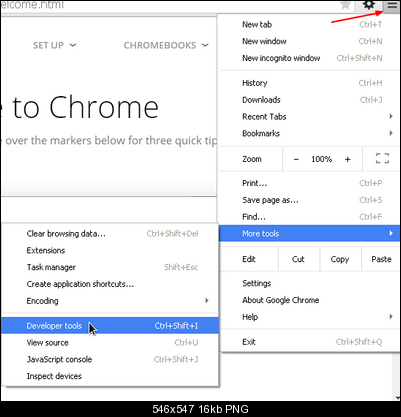The width and height of the screenshot is (401, 417).
Task: Click the Copy button in Edit row
Action: coord(340,259)
